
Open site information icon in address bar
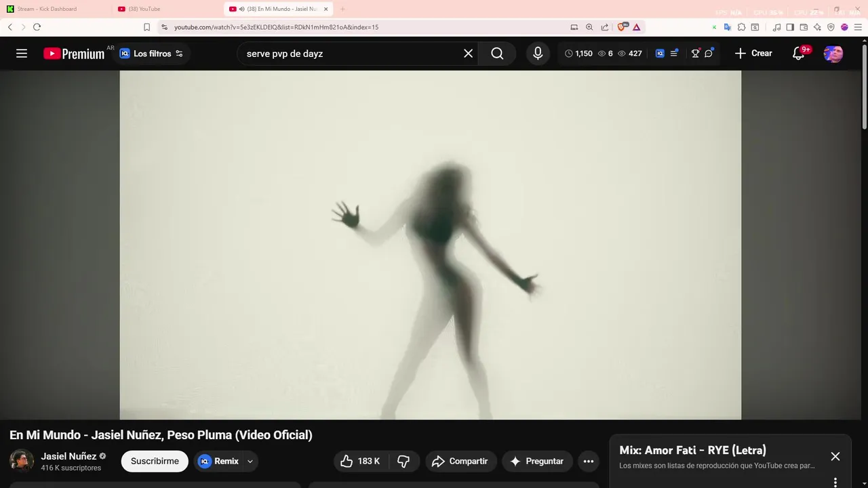coord(164,27)
